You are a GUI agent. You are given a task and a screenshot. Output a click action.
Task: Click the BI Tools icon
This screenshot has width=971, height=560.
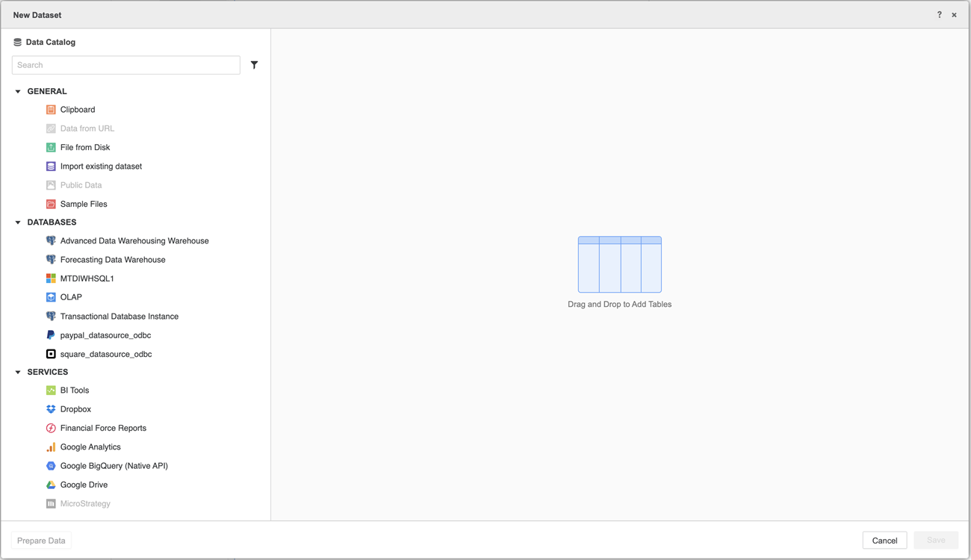[51, 391]
